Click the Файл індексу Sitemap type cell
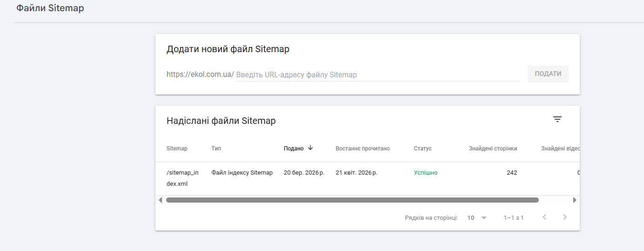The height and width of the screenshot is (251, 644). (x=242, y=173)
